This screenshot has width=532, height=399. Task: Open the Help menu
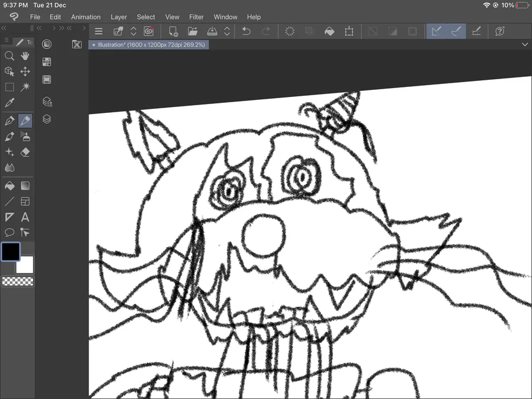click(254, 17)
